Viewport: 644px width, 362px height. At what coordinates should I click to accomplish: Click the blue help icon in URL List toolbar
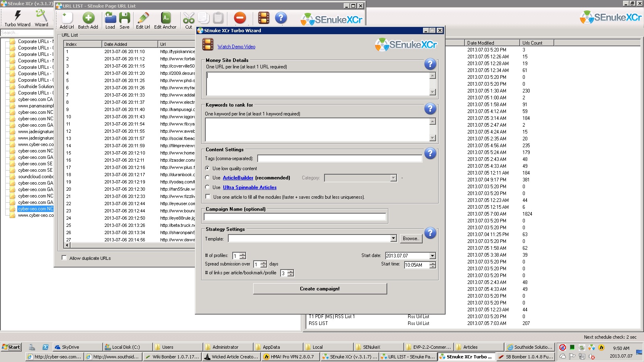(281, 18)
